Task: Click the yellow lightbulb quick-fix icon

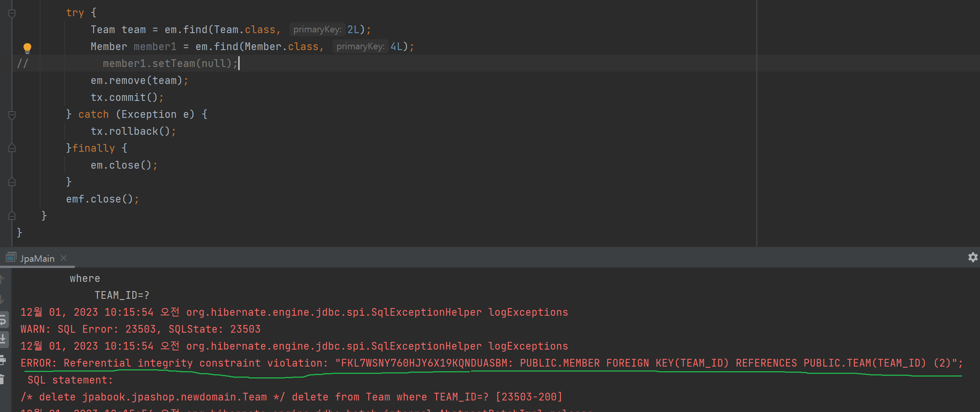Action: (27, 48)
